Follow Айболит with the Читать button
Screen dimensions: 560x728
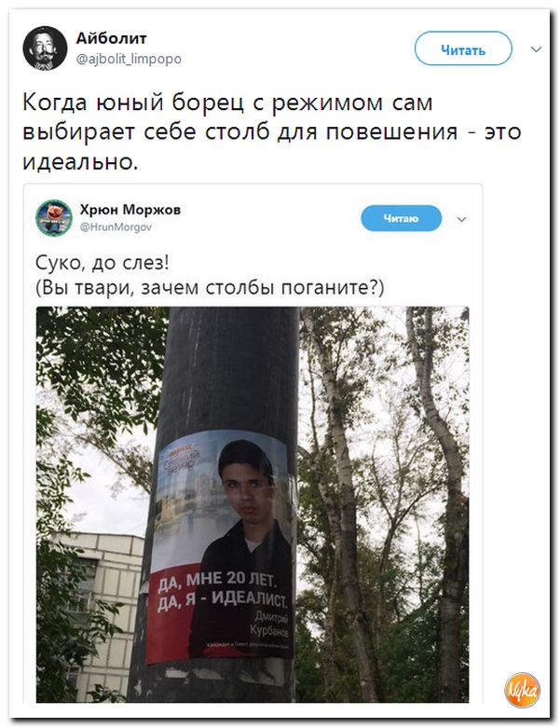463,48
